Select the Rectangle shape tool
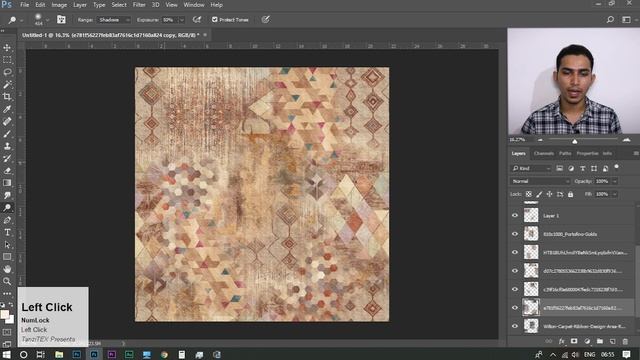 click(7, 257)
